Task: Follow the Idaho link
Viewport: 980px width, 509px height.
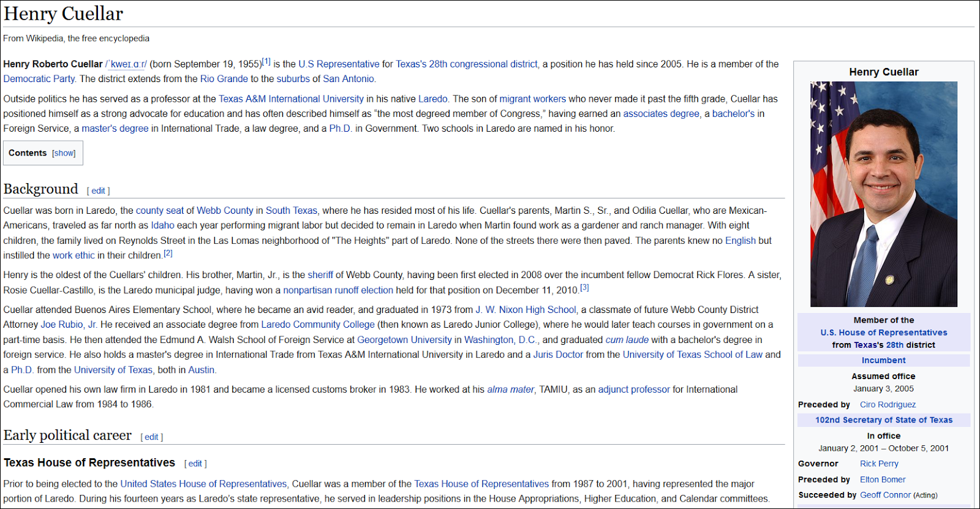Action: [163, 225]
